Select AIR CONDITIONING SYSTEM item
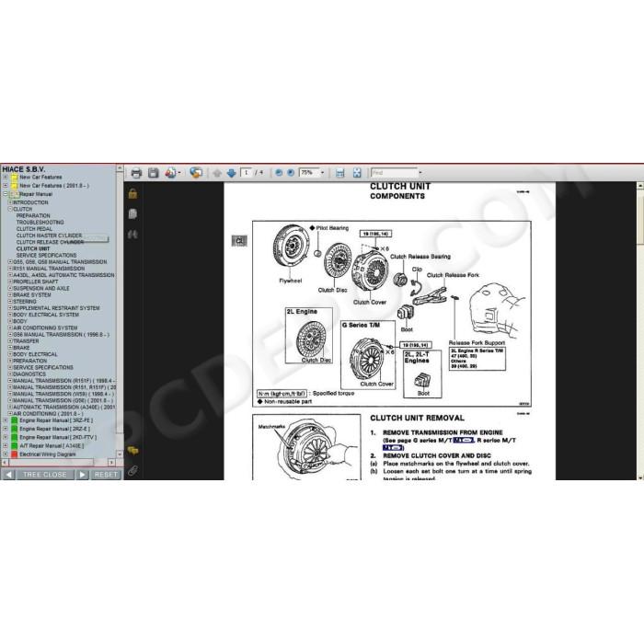The image size is (644, 644). [x=45, y=328]
